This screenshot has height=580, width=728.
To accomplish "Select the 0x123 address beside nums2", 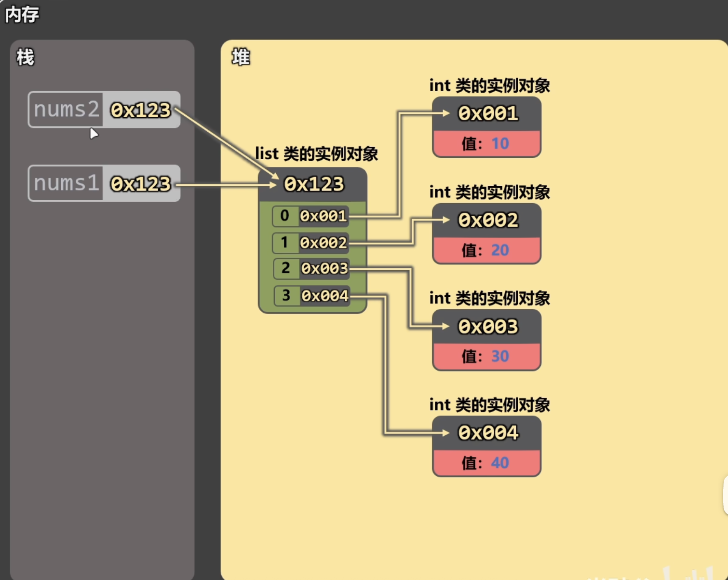I will (141, 110).
